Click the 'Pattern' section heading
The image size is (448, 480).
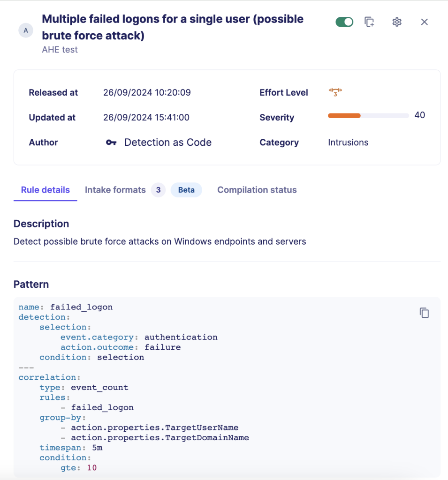point(31,285)
